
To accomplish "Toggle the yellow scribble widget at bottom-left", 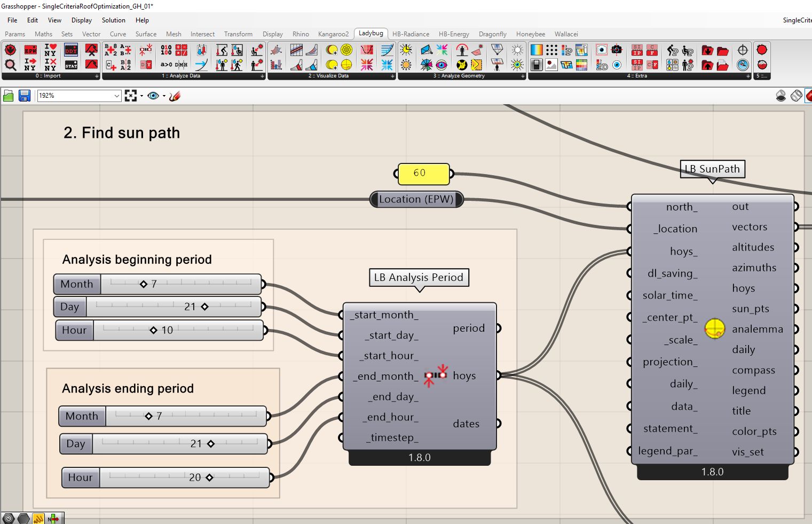I will point(38,518).
